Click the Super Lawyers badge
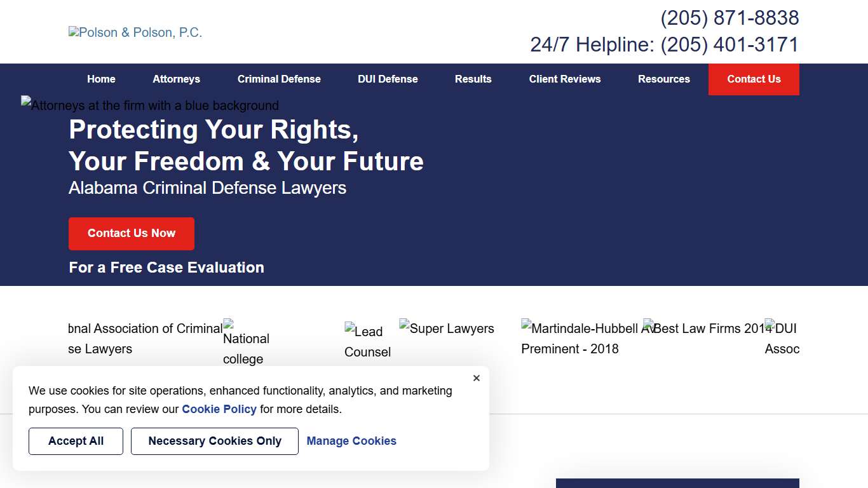The image size is (868, 488). [x=447, y=329]
